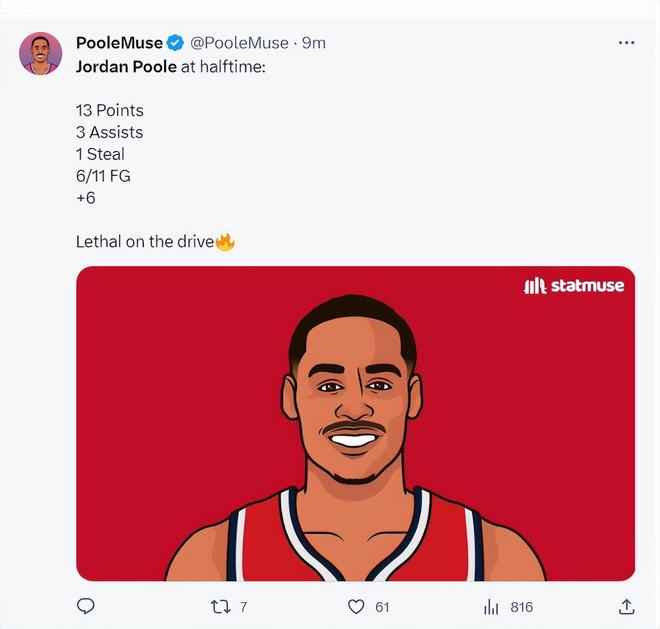This screenshot has height=629, width=660.
Task: Click the statmuse logo on the image
Action: click(574, 286)
